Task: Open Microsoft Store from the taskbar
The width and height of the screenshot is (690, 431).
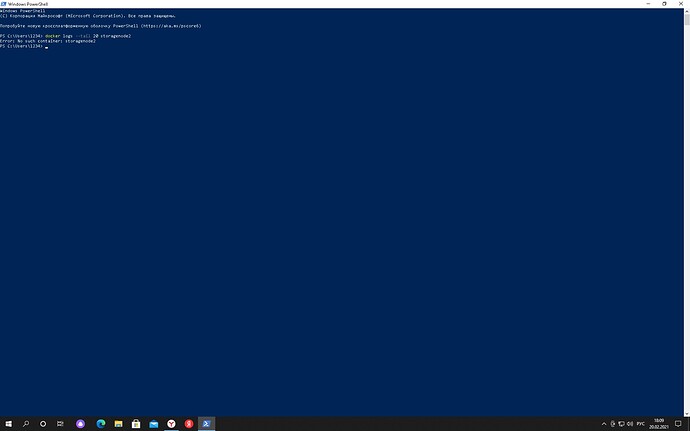Action: click(136, 423)
